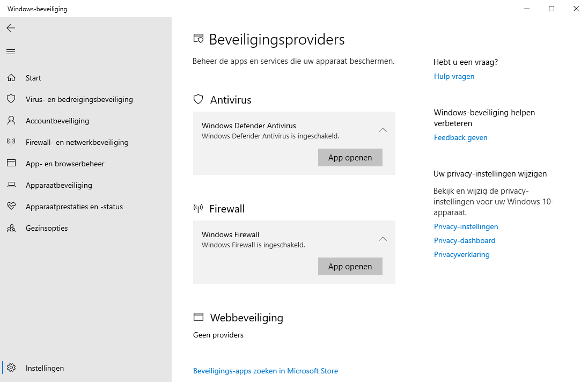
Task: Click the App- en browserbeheer window icon
Action: [11, 164]
